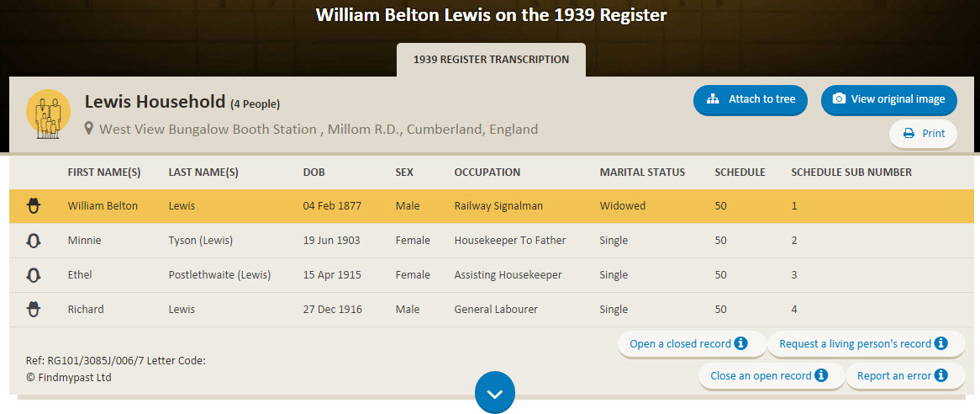This screenshot has width=980, height=414.
Task: Click the info icon on Open a closed record
Action: click(x=740, y=343)
